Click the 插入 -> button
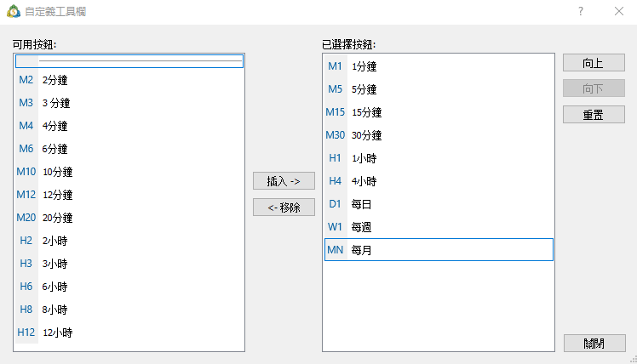 [x=284, y=181]
